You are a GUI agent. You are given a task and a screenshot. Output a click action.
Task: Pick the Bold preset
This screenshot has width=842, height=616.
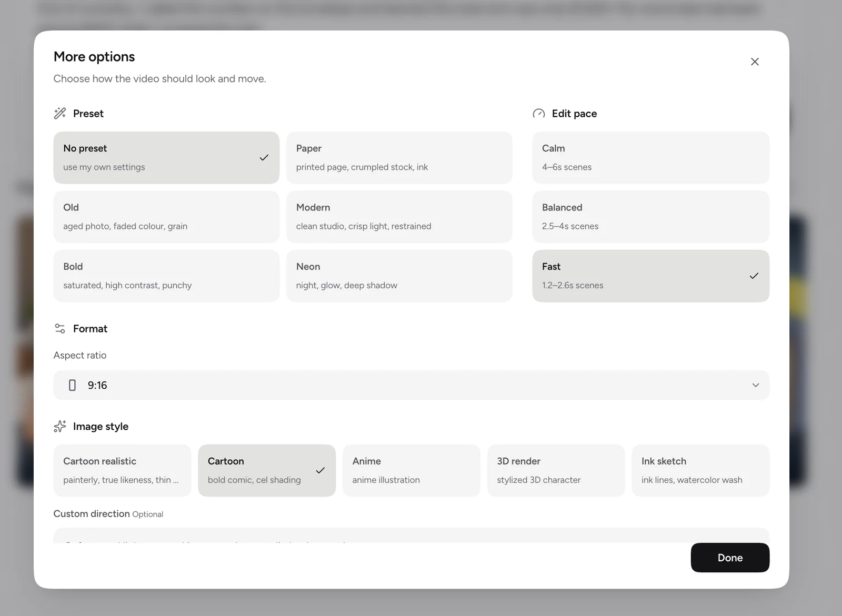tap(166, 276)
